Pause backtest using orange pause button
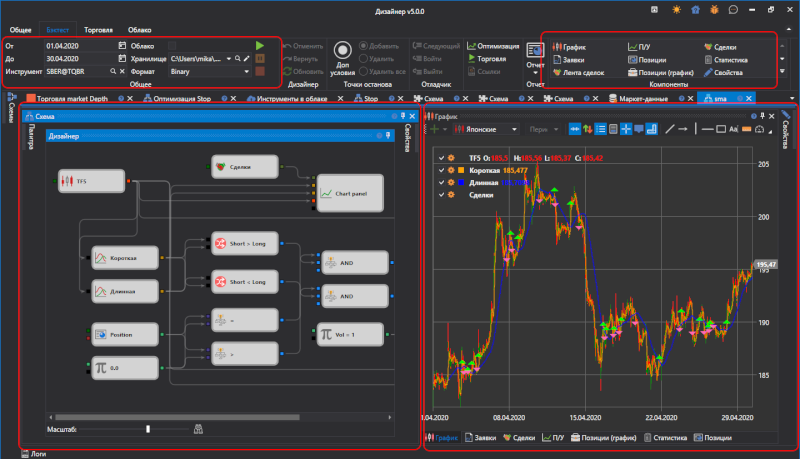 click(x=260, y=59)
